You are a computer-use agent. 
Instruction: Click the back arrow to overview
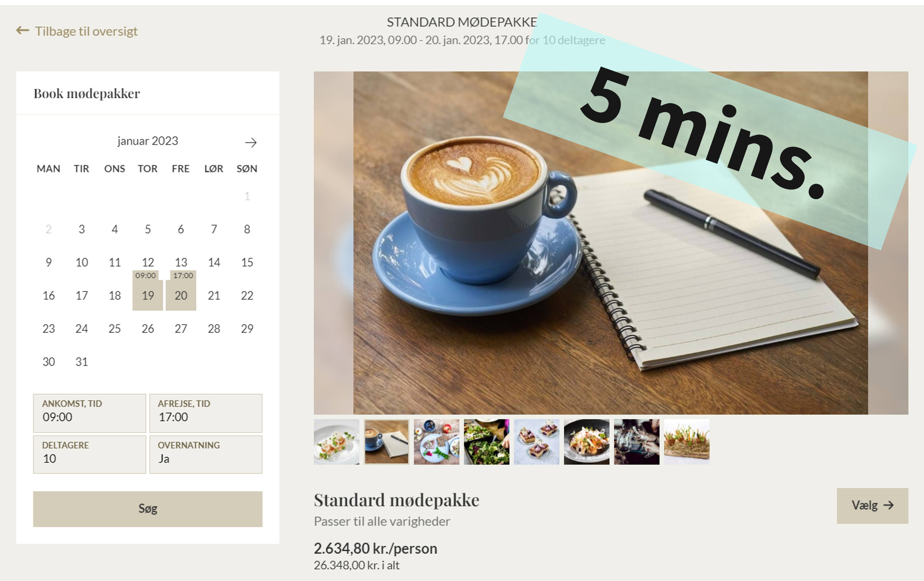point(23,30)
